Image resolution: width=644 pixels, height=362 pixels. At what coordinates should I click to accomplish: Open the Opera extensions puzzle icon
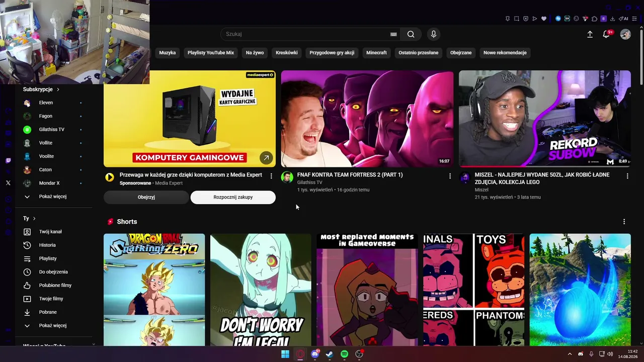[x=594, y=19]
